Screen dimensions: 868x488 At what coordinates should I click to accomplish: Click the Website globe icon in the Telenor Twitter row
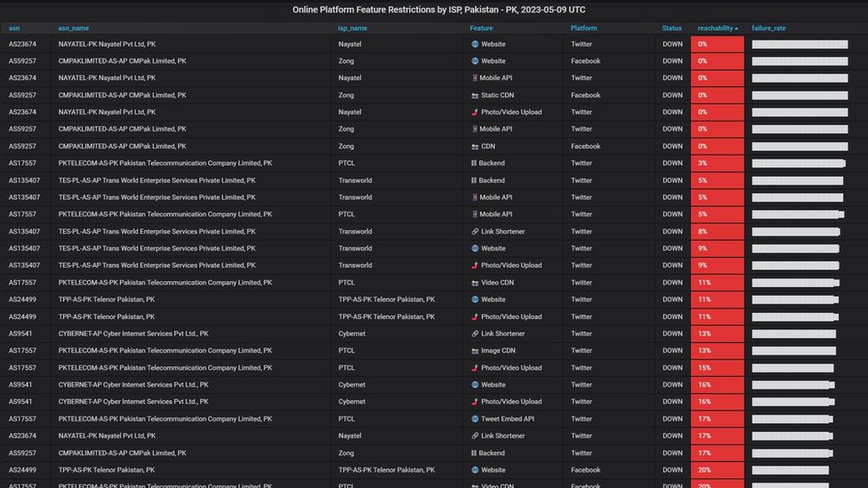(x=474, y=300)
